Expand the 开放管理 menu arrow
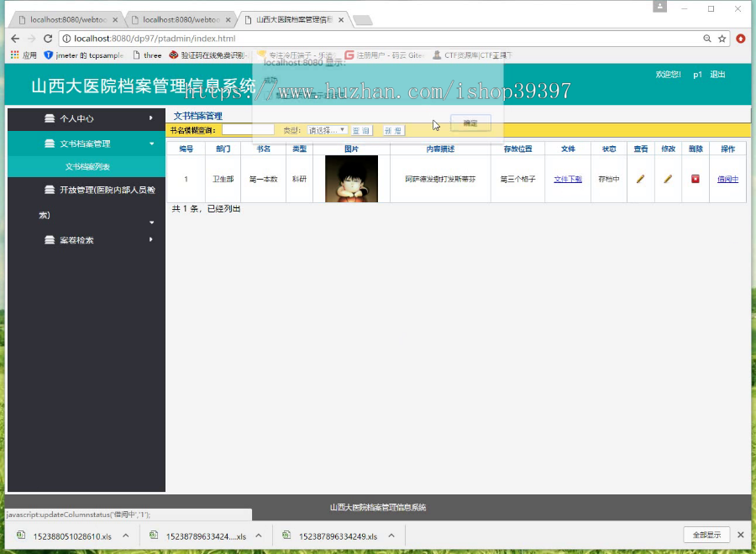The width and height of the screenshot is (756, 554). point(152,222)
